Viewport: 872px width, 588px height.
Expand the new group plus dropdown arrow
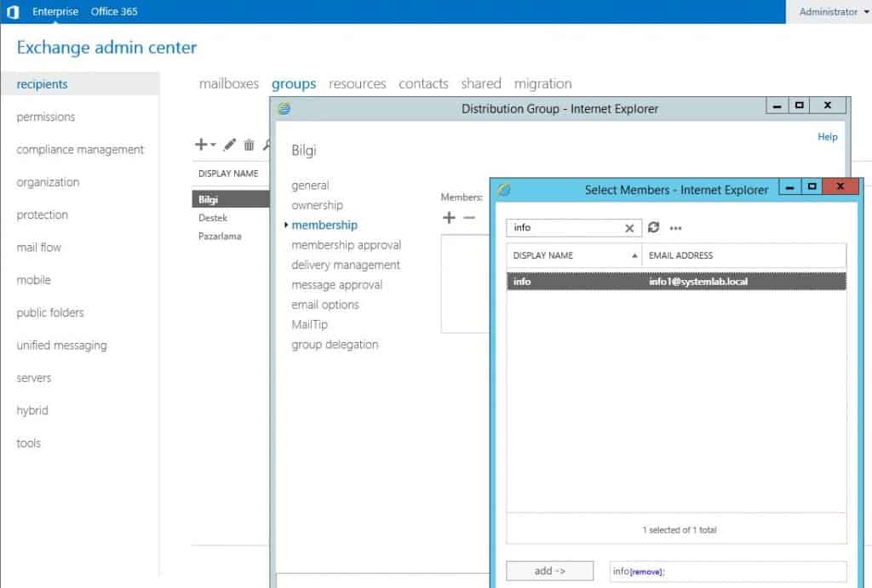tap(213, 146)
